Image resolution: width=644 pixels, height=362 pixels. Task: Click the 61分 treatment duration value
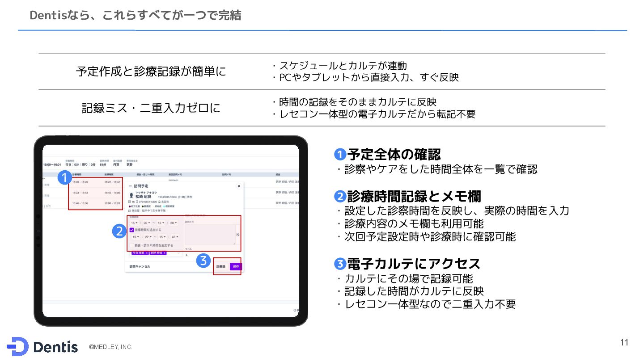tap(103, 164)
